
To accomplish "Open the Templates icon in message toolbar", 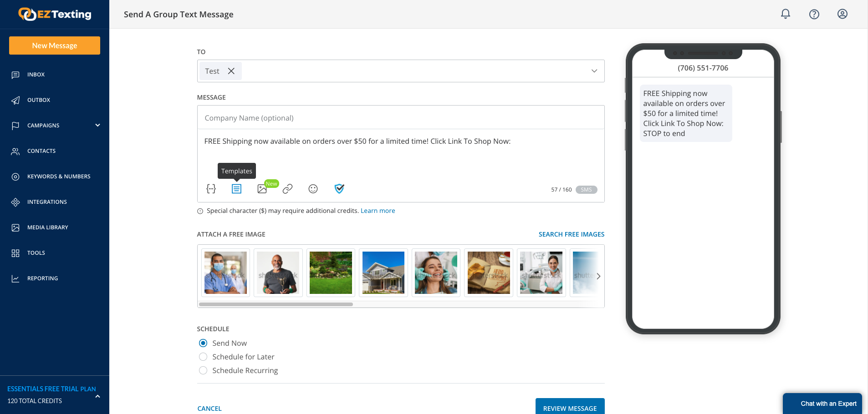I will pyautogui.click(x=236, y=188).
